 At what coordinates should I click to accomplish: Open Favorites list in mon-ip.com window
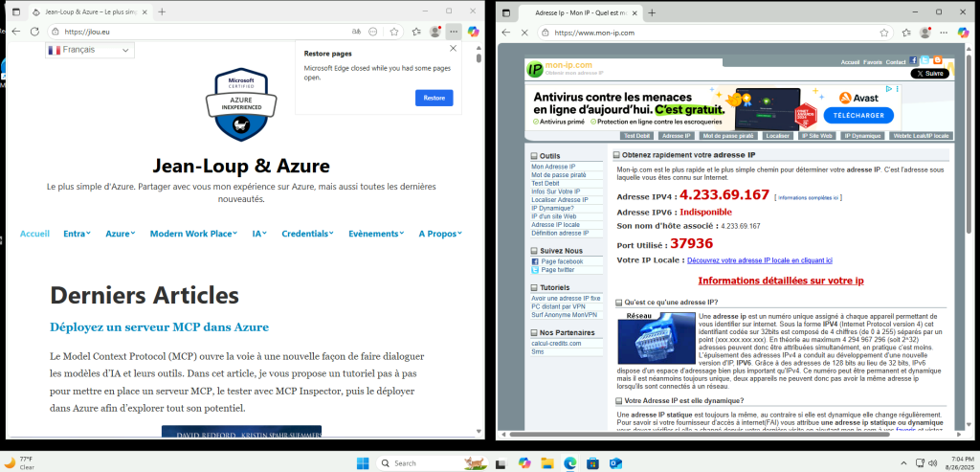[906, 33]
